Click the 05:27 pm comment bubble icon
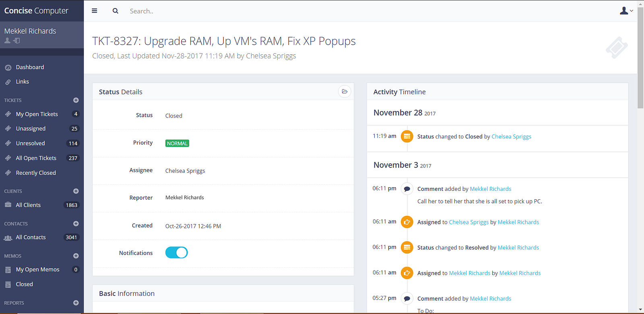 click(407, 298)
